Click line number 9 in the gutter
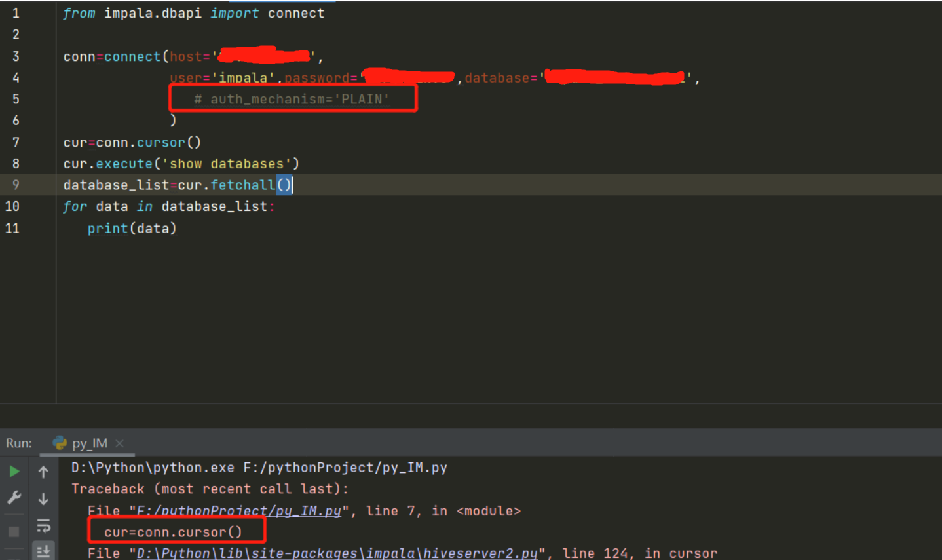942x560 pixels. (16, 185)
